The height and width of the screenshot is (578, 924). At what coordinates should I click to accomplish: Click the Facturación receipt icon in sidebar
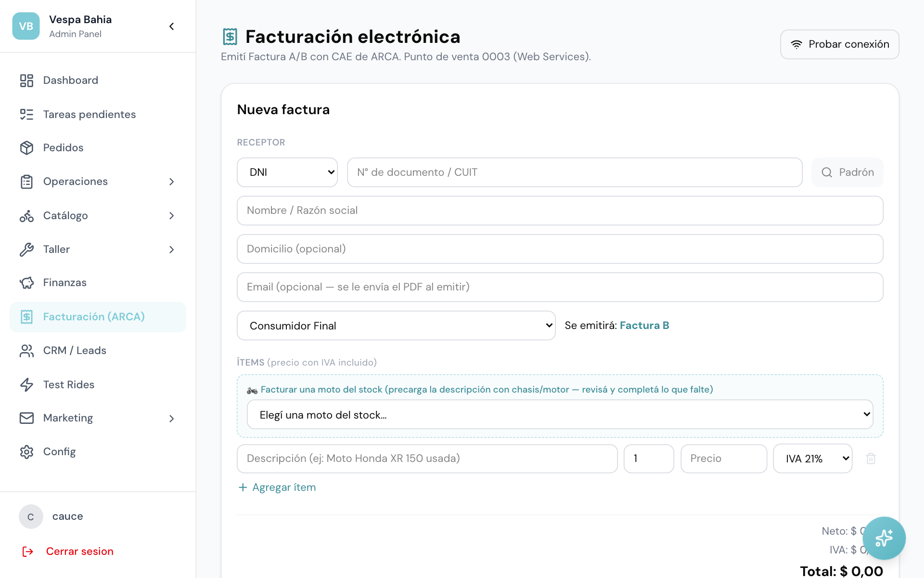tap(26, 316)
